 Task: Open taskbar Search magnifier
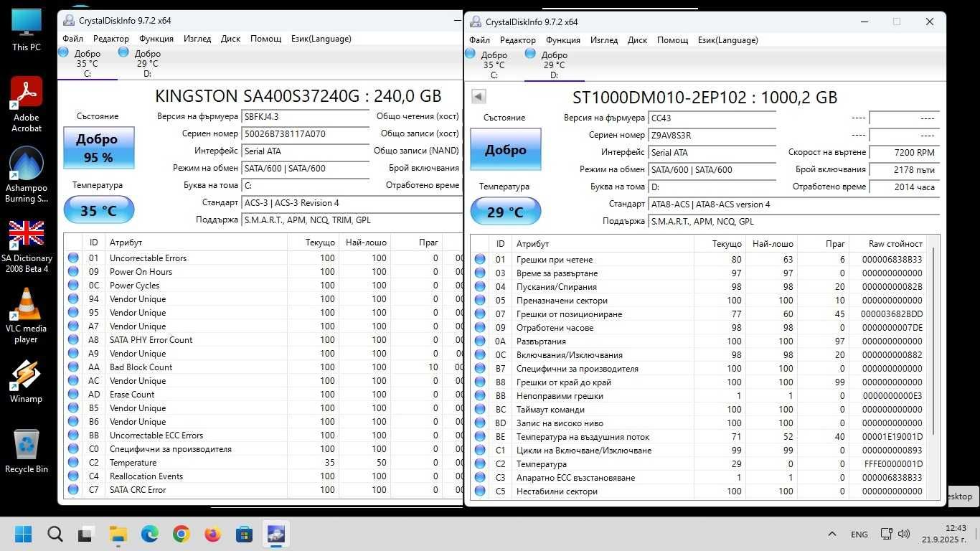coord(55,534)
